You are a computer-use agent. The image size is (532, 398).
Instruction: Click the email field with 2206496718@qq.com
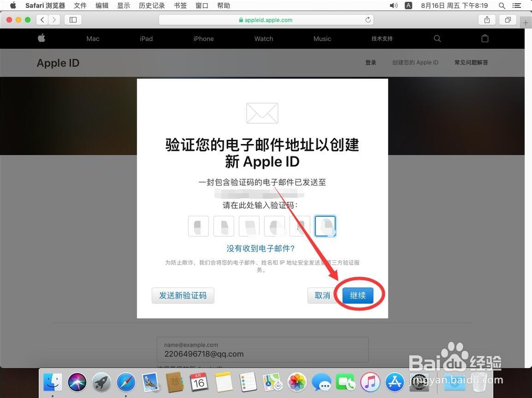(x=263, y=350)
